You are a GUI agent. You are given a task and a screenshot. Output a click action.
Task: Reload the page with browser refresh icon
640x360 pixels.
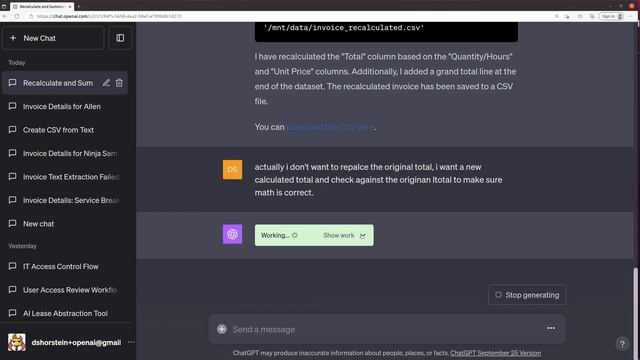[x=17, y=16]
